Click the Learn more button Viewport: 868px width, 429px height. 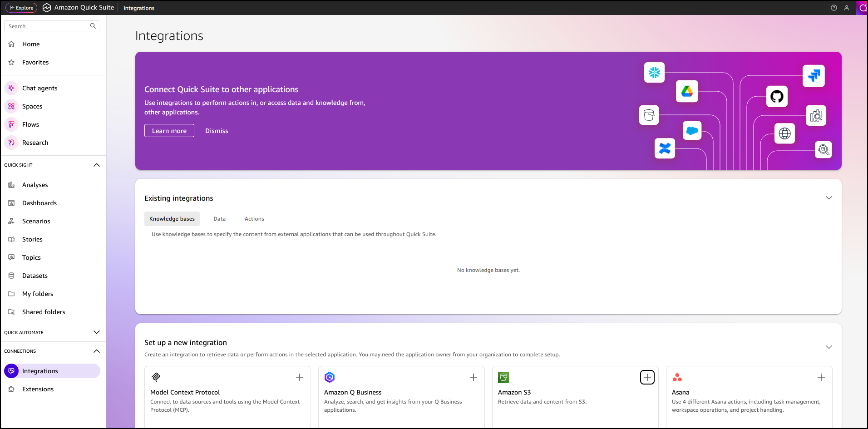click(x=169, y=131)
